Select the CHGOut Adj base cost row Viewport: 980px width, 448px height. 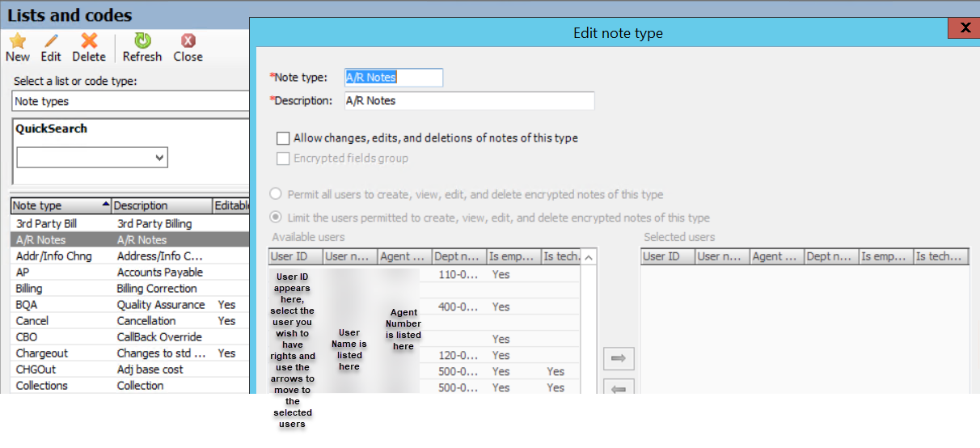click(x=130, y=369)
